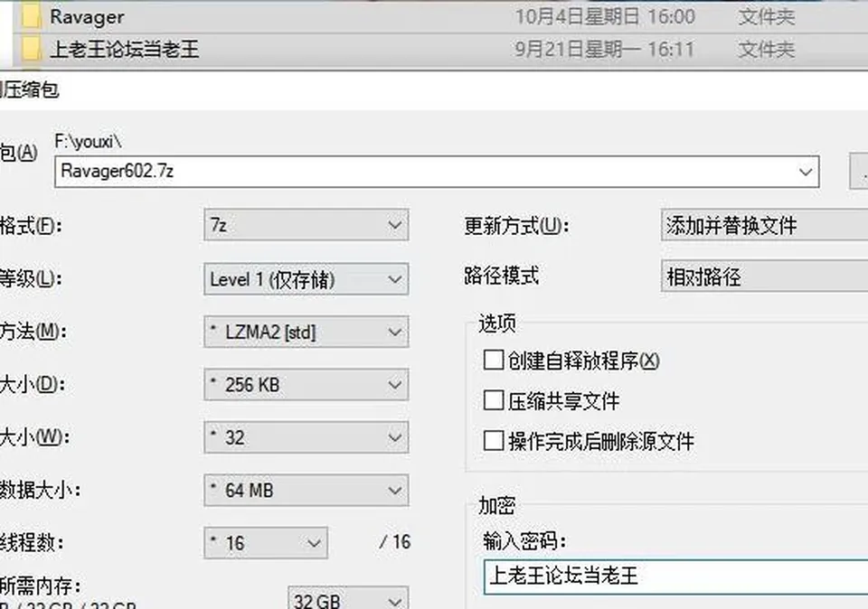
Task: Expand the compression level dropdown Level 1 (仅存储)
Action: 307,279
